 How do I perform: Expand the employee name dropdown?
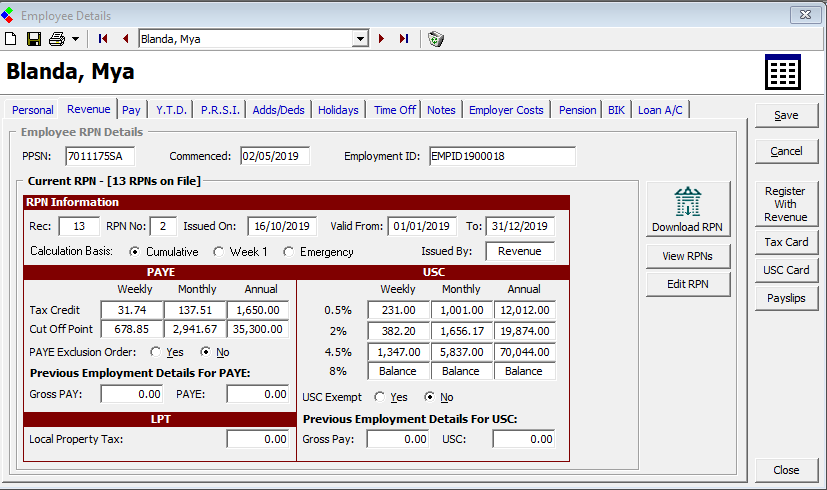tap(360, 39)
